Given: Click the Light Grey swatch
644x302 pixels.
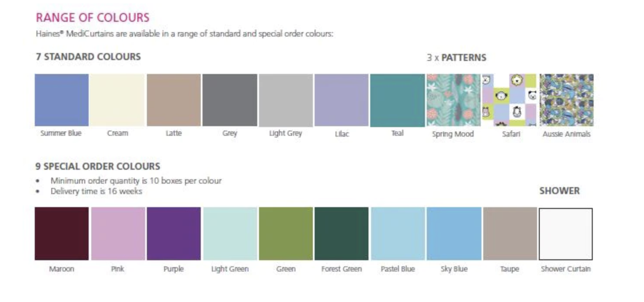Looking at the screenshot, I should (x=285, y=100).
